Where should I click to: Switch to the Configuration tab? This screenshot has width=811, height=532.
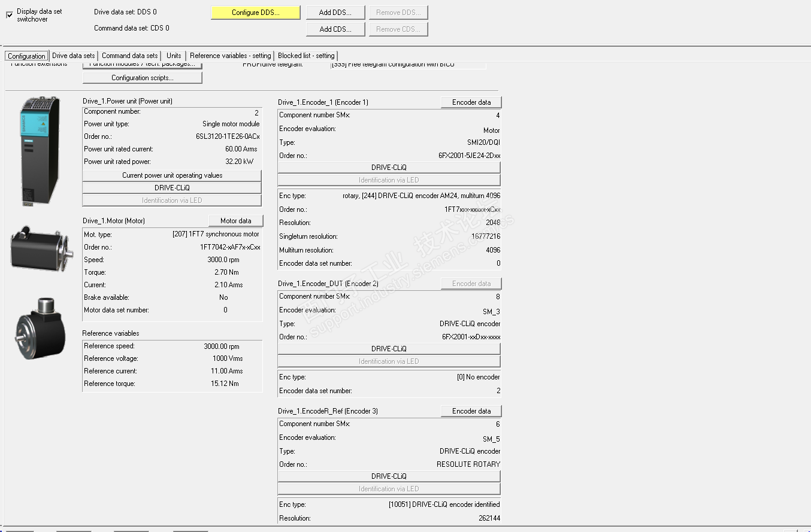click(x=27, y=56)
